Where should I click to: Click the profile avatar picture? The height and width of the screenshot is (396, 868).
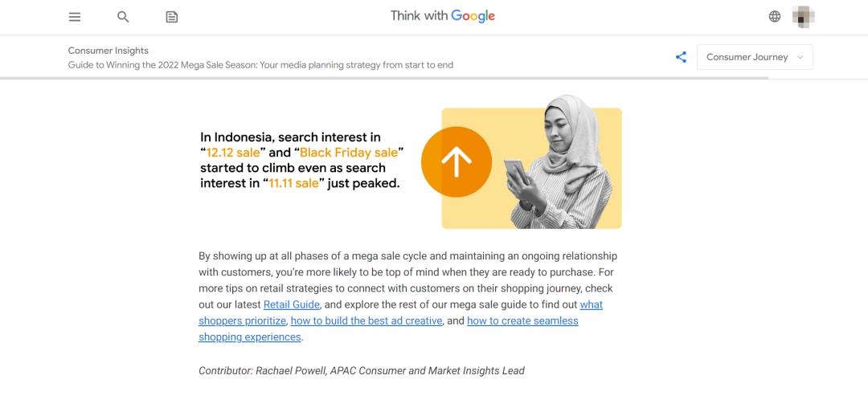[804, 17]
